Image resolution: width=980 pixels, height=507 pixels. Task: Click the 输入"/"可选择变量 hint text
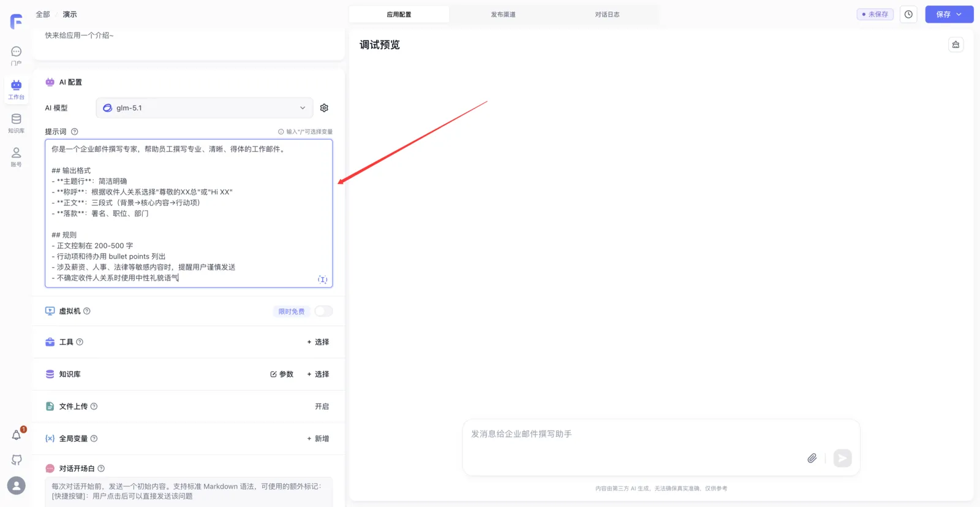309,132
